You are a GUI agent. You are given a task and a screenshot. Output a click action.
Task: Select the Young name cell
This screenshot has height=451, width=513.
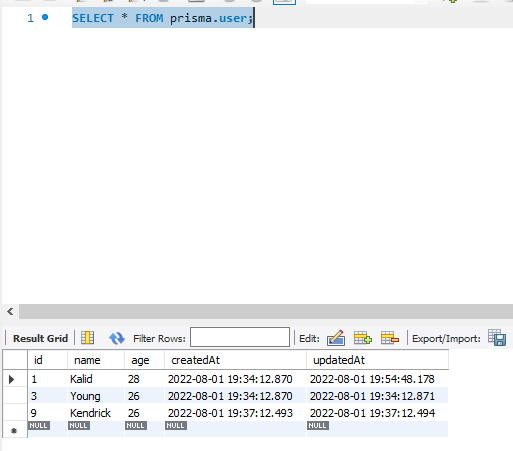pos(96,396)
